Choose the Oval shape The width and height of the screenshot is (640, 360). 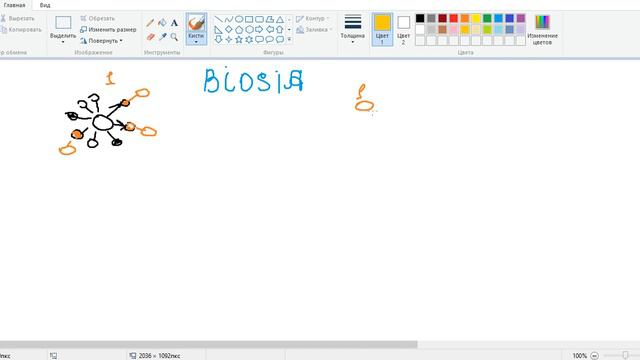(x=239, y=19)
